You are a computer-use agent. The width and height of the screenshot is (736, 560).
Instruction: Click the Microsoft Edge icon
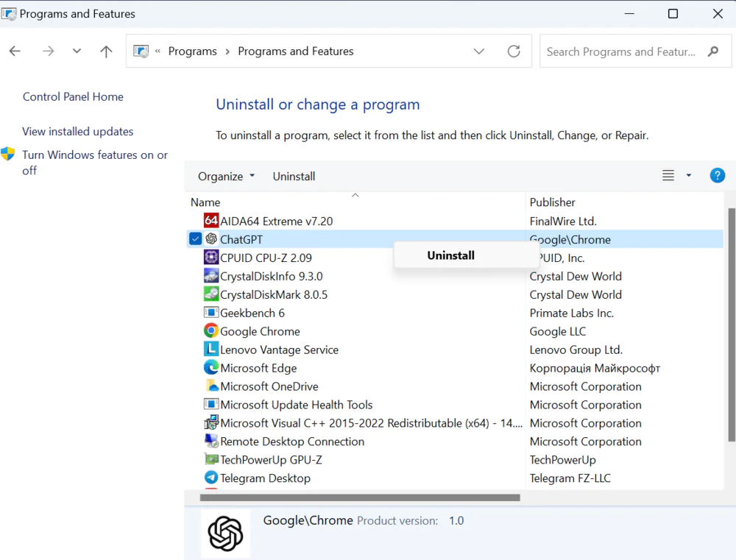[211, 367]
